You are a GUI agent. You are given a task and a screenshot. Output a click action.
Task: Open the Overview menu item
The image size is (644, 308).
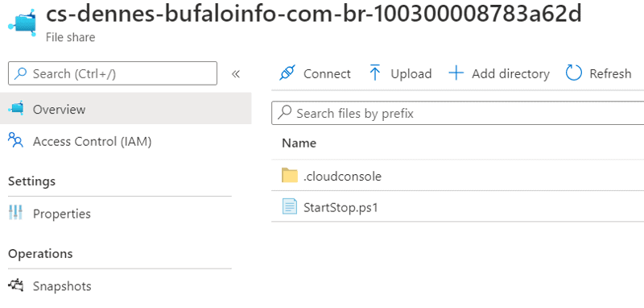[x=126, y=109]
